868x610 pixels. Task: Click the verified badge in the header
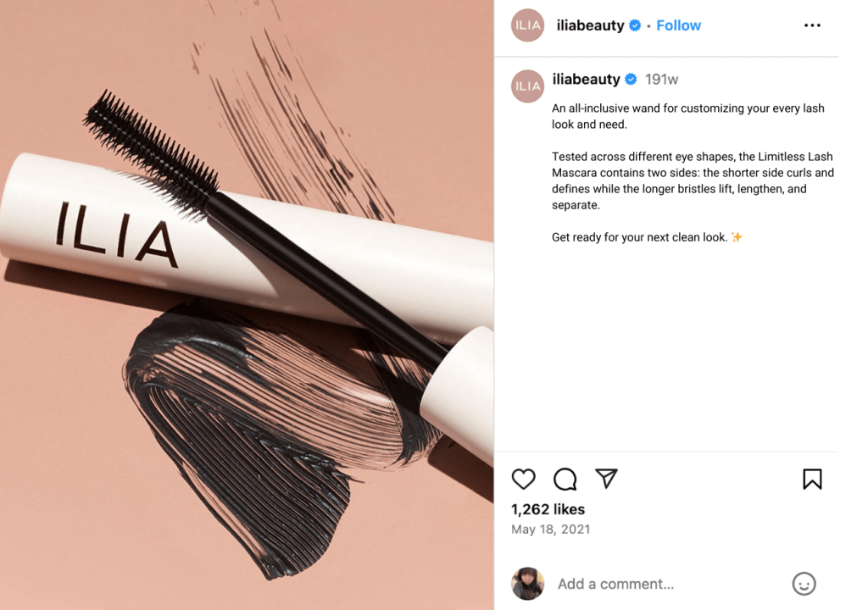pos(635,25)
